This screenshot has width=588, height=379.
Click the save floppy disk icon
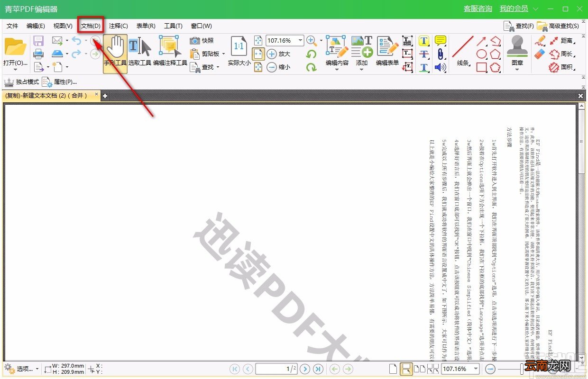pyautogui.click(x=38, y=41)
